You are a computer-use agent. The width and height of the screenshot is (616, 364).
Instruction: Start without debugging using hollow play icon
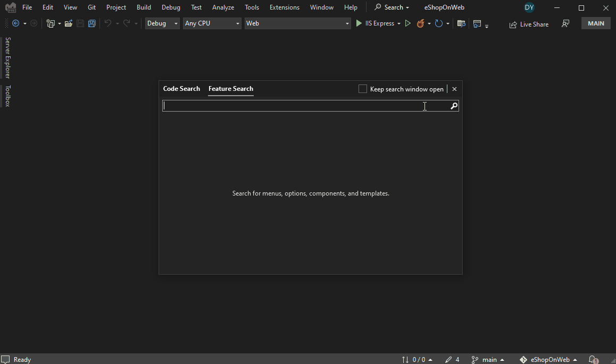tap(408, 23)
